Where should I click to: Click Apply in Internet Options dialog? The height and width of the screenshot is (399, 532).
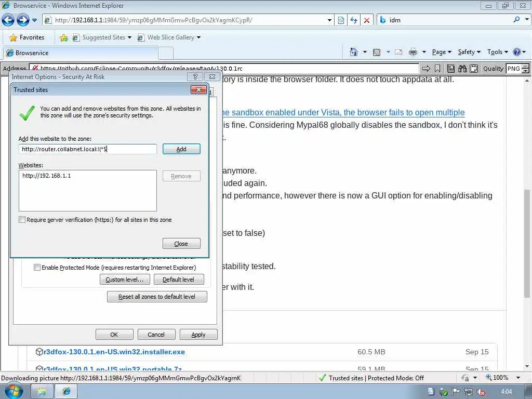click(x=198, y=335)
